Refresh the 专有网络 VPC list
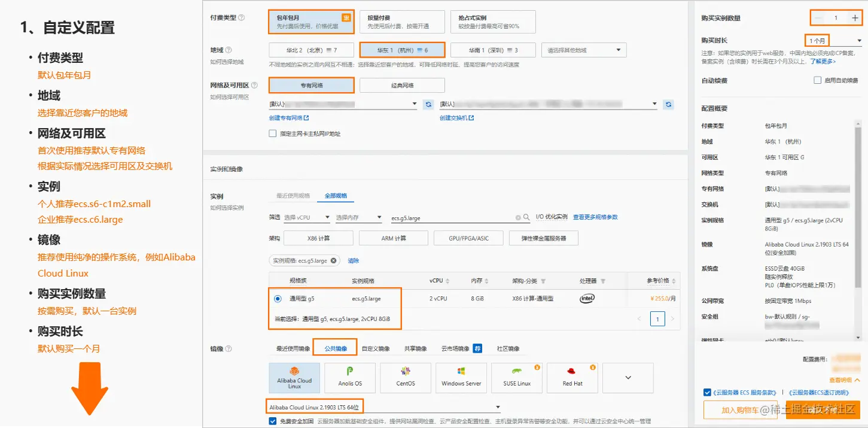Viewport: 868px width, 428px height. pyautogui.click(x=428, y=105)
